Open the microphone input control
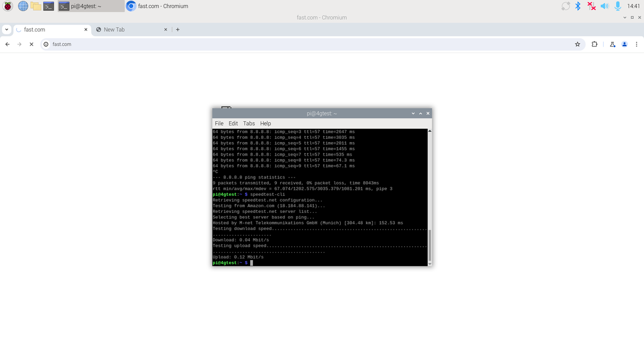The height and width of the screenshot is (362, 644). pos(618,6)
